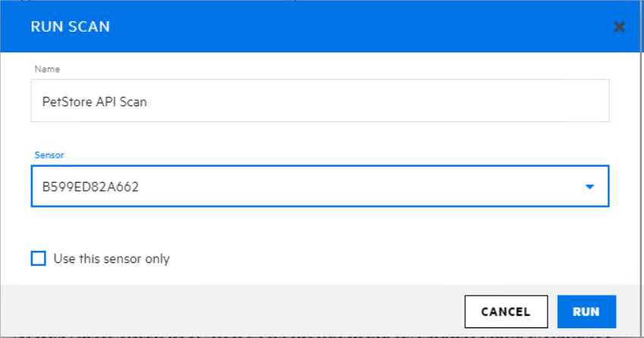Image resolution: width=644 pixels, height=338 pixels.
Task: Click the 'Use this sensor only' label text
Action: [112, 259]
